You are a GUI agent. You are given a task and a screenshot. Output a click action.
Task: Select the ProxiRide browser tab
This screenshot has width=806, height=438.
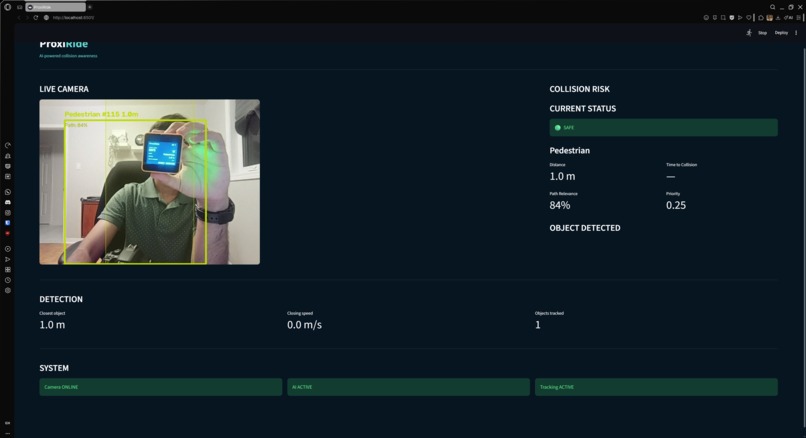(x=56, y=7)
